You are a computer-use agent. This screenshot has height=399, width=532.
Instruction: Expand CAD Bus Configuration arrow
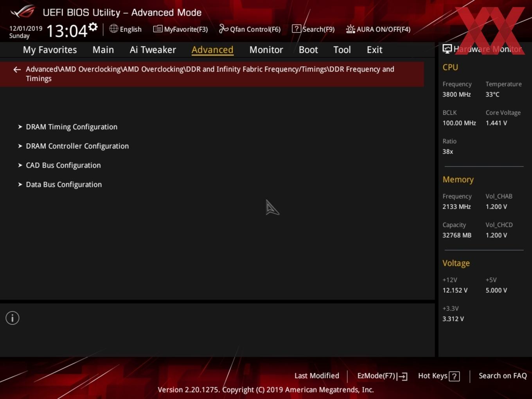20,165
